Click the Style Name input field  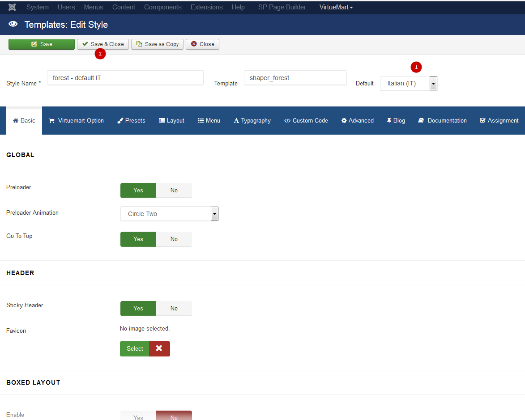point(125,78)
